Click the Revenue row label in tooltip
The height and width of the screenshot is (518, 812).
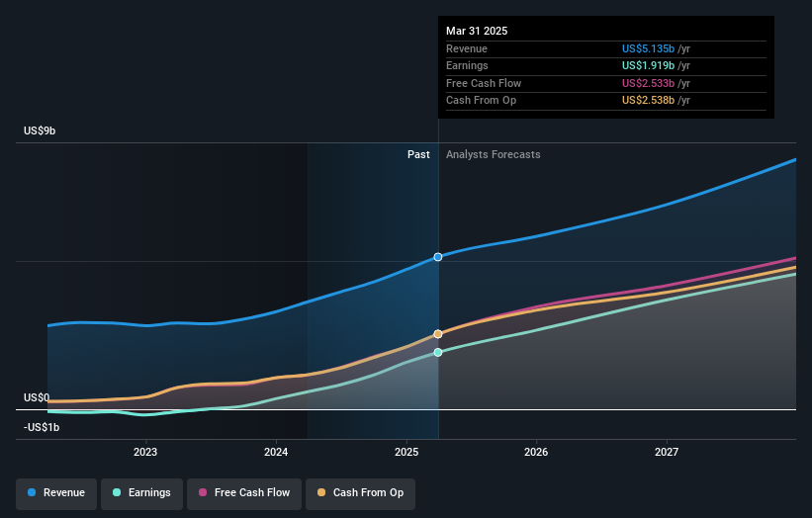[x=467, y=48]
